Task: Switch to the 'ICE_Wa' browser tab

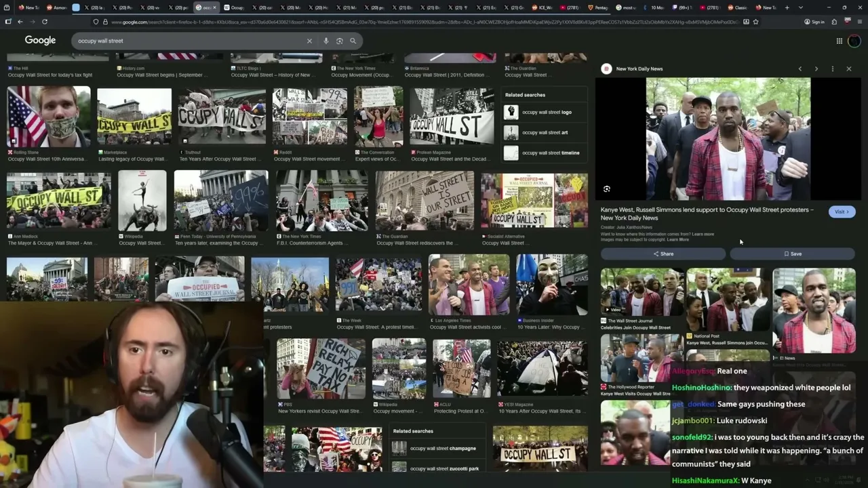Action: click(x=541, y=7)
